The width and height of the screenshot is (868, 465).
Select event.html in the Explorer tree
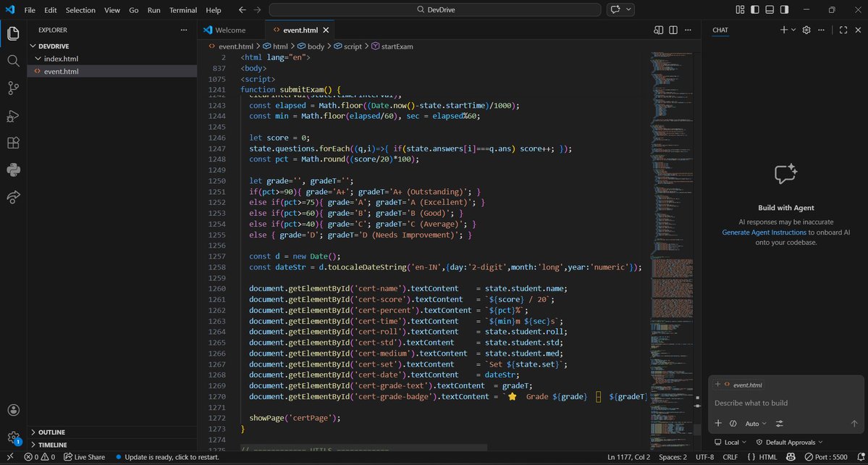click(x=111, y=72)
